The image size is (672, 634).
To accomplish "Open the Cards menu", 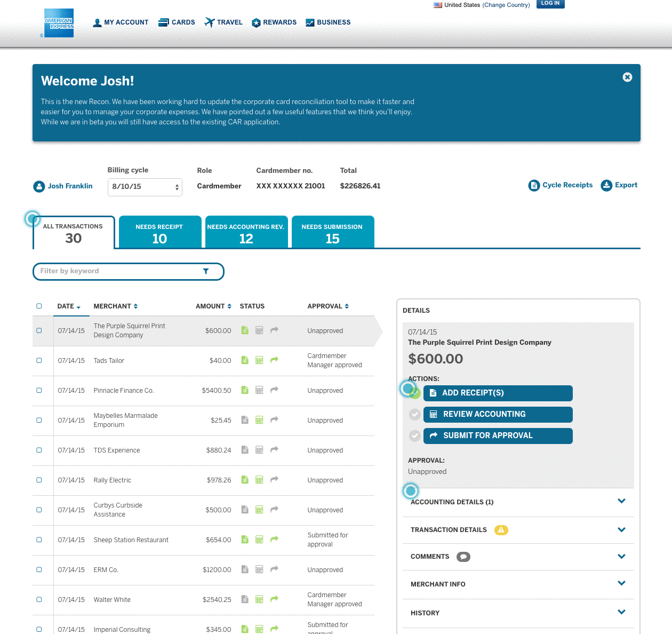I will pos(177,22).
